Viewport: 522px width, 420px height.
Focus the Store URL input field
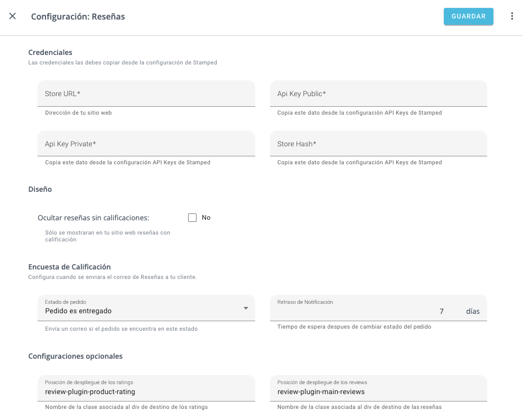[x=146, y=94]
